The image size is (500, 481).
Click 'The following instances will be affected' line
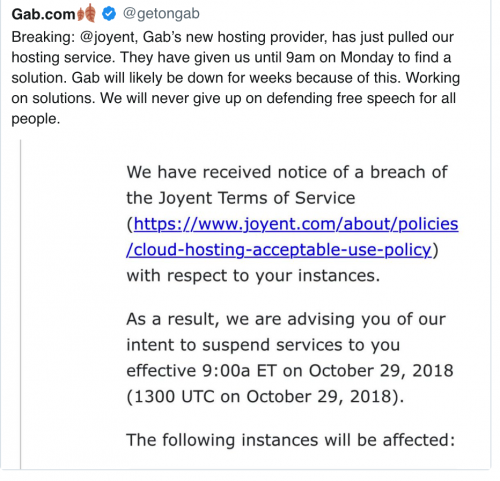290,440
